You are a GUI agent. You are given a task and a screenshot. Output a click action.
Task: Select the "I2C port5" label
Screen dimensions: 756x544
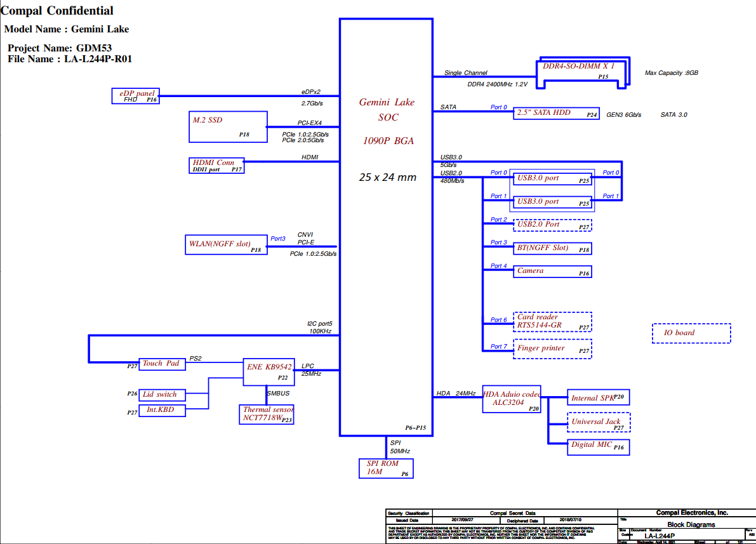(320, 324)
